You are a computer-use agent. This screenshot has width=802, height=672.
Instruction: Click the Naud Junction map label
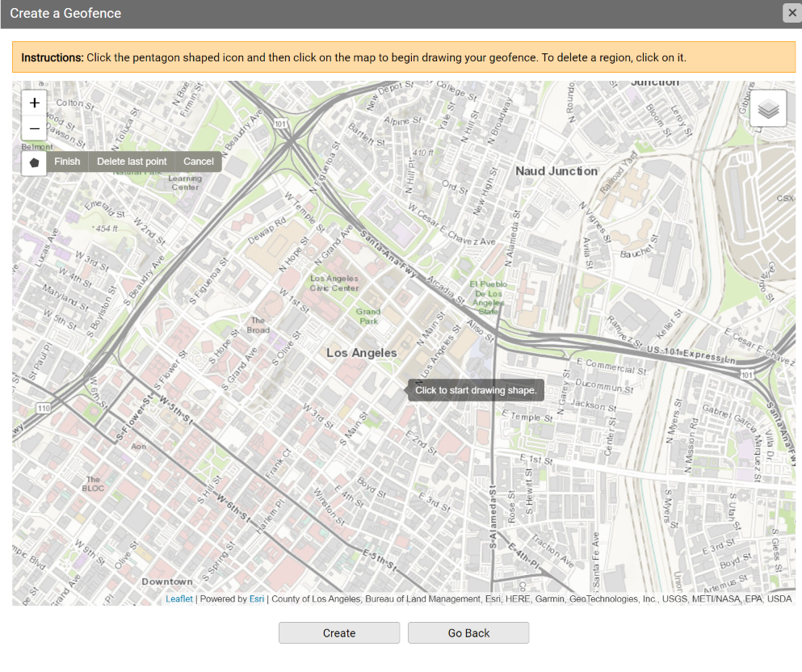tap(556, 171)
